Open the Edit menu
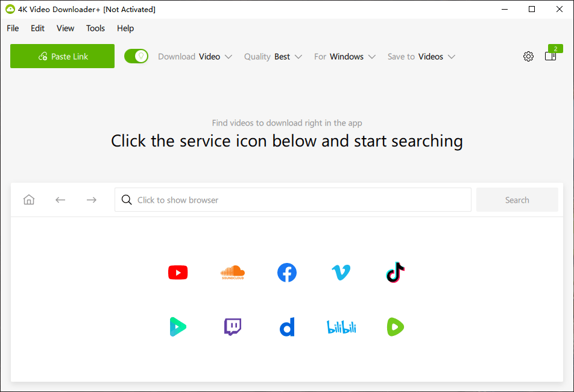574x392 pixels. (37, 28)
